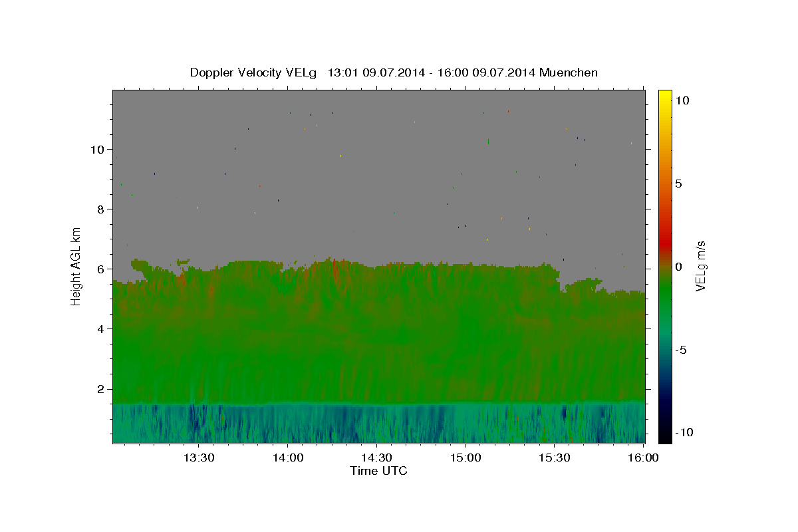Click the height axis label 10

pos(96,149)
